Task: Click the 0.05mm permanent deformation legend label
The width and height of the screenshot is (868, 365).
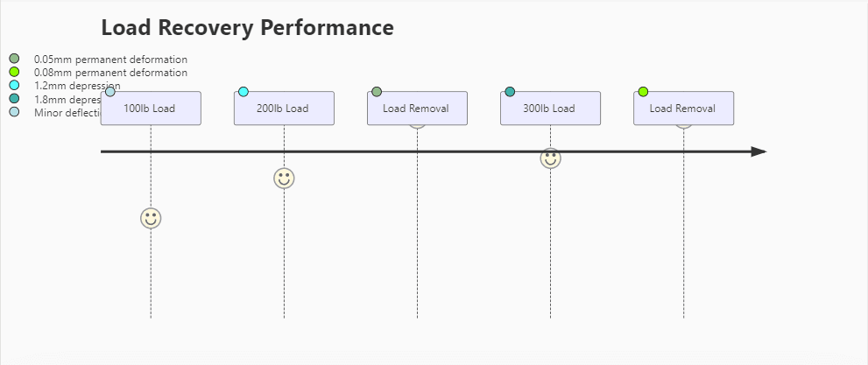Action: pos(110,60)
